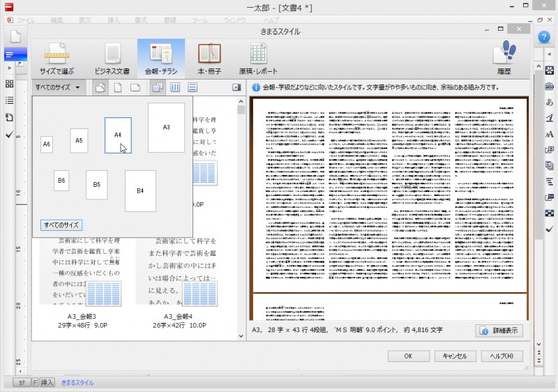Toggle the both-orientations paper filter icon
The width and height of the screenshot is (558, 392).
100,87
